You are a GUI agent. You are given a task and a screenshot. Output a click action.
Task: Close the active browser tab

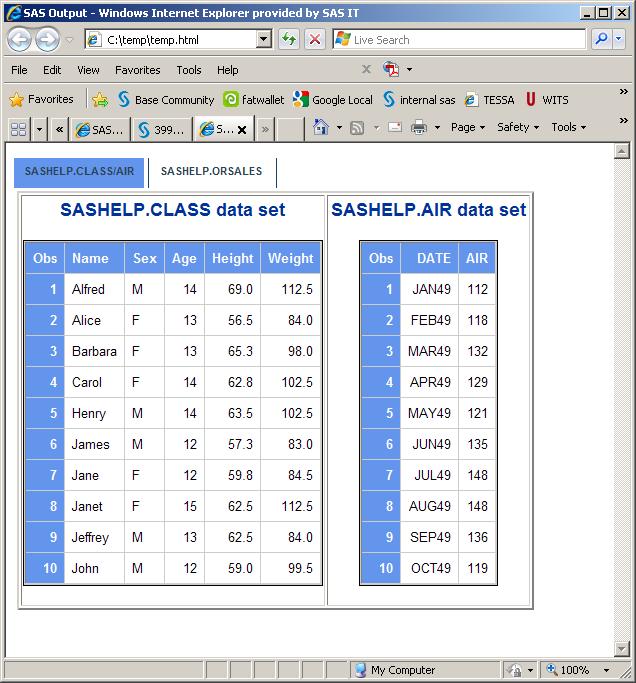click(241, 129)
